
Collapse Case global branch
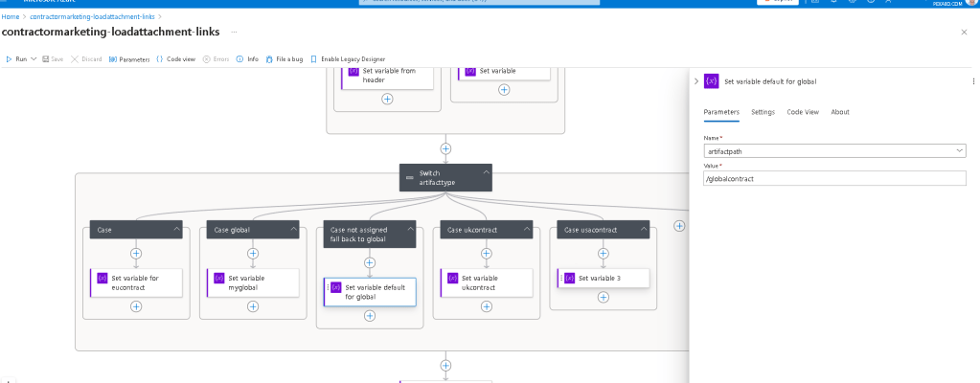[x=294, y=229]
